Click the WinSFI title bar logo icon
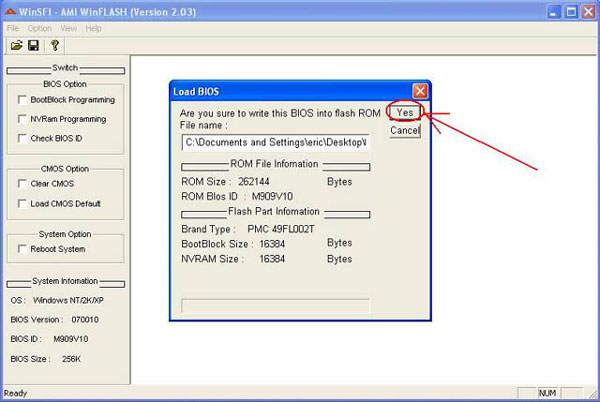Image resolution: width=600 pixels, height=402 pixels. coord(10,12)
